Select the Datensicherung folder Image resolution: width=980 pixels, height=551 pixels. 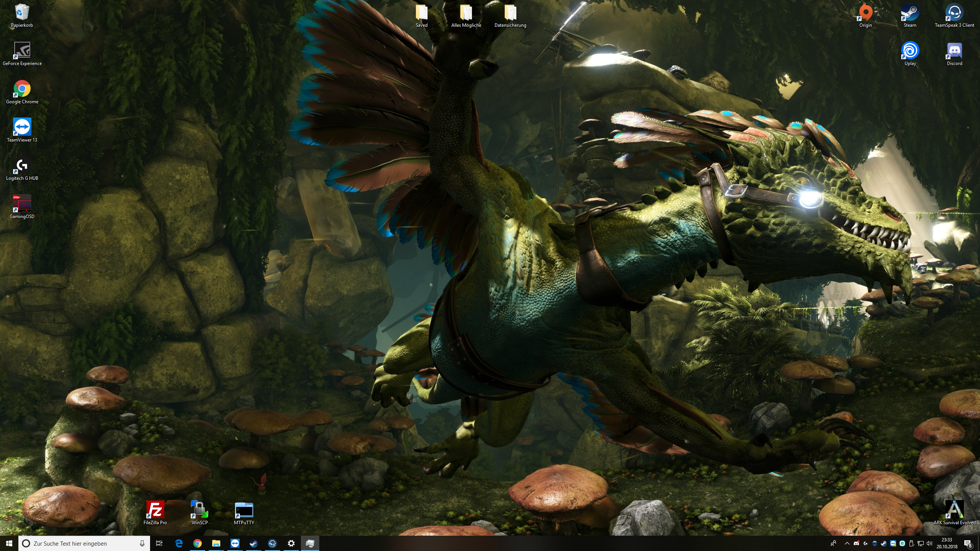[x=510, y=13]
